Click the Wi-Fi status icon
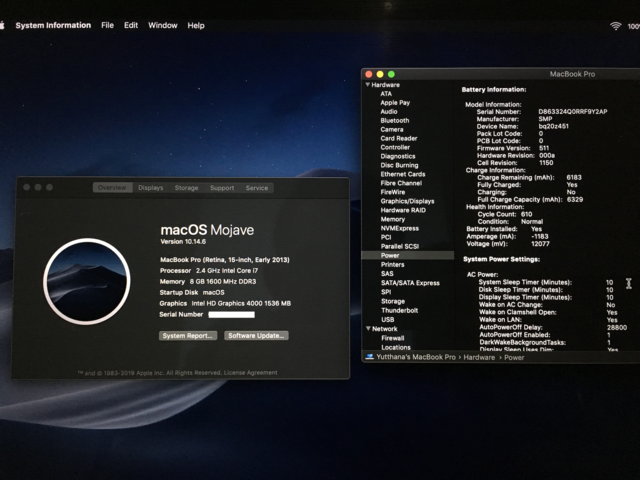Image resolution: width=640 pixels, height=480 pixels. coord(616,26)
